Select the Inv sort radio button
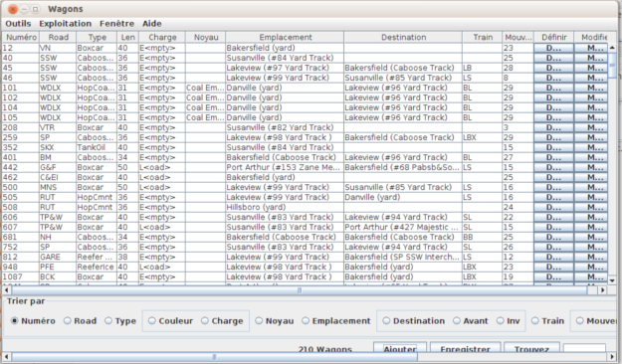 click(509, 321)
